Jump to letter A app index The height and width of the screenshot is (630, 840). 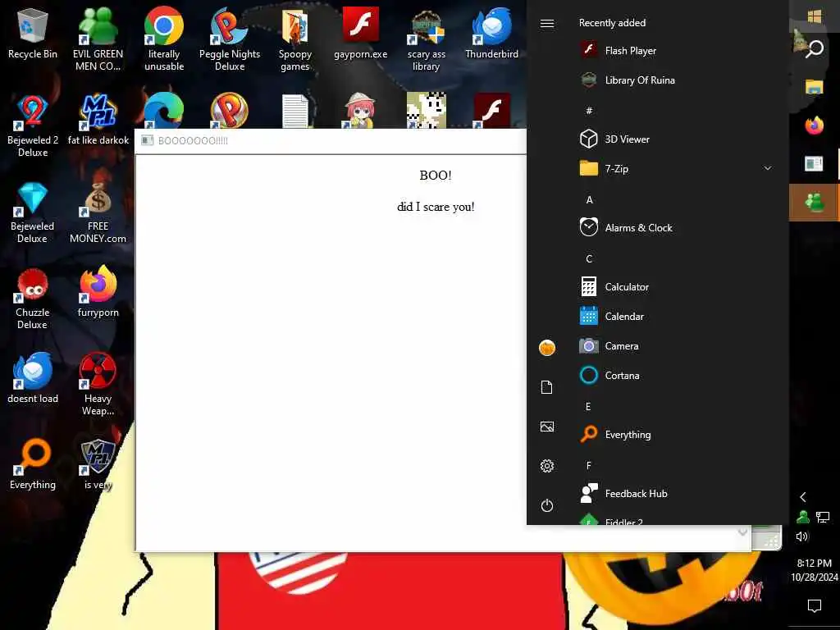tap(589, 200)
